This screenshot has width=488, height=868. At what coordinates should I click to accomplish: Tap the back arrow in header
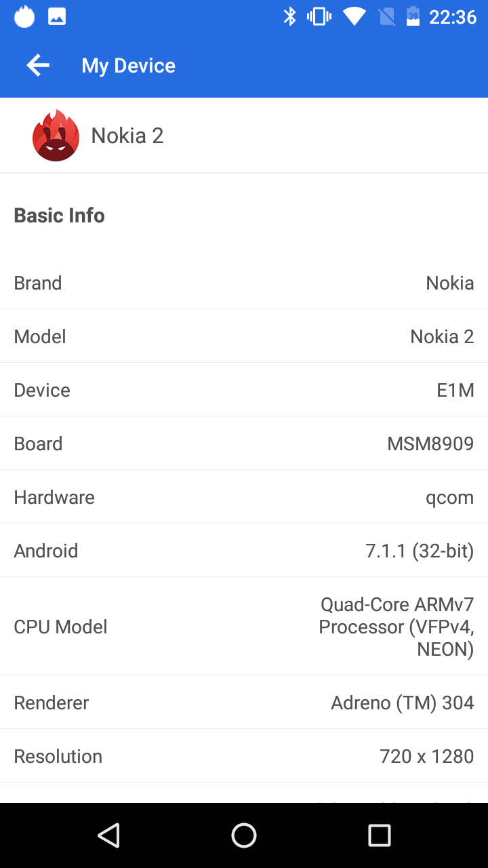(38, 65)
